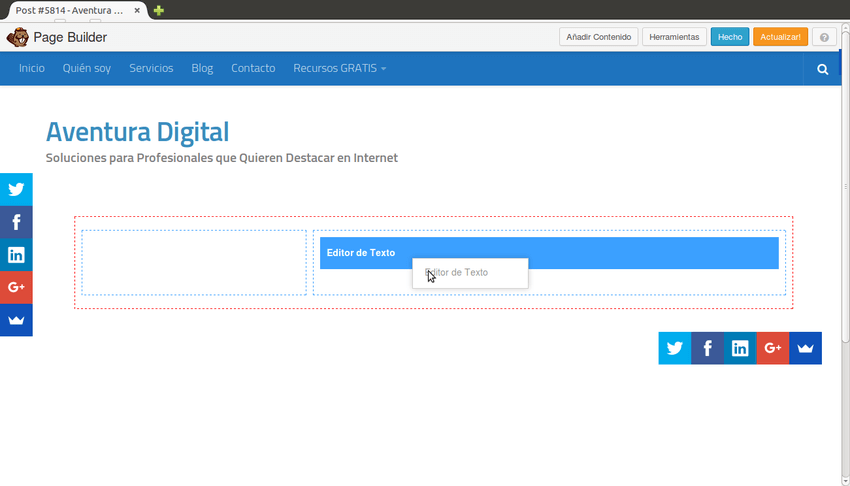Click the Facebook icon in left sidebar
This screenshot has width=850, height=486.
pos(16,222)
